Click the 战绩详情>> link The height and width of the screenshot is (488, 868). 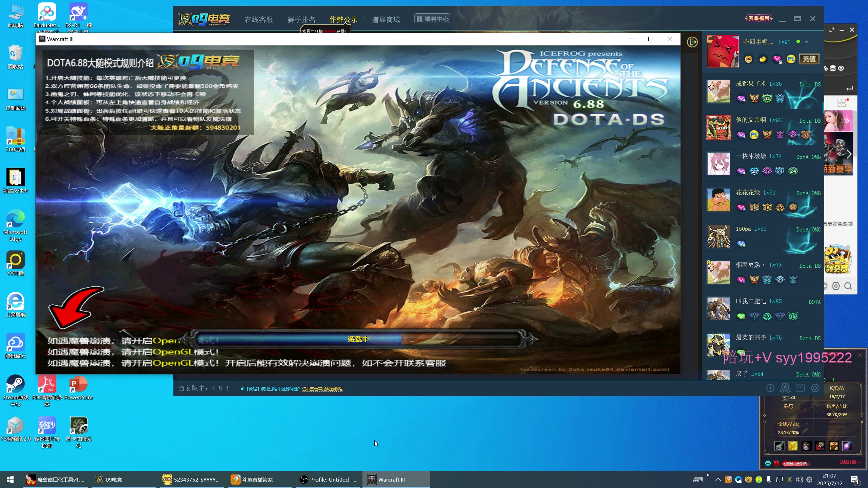pos(850,462)
